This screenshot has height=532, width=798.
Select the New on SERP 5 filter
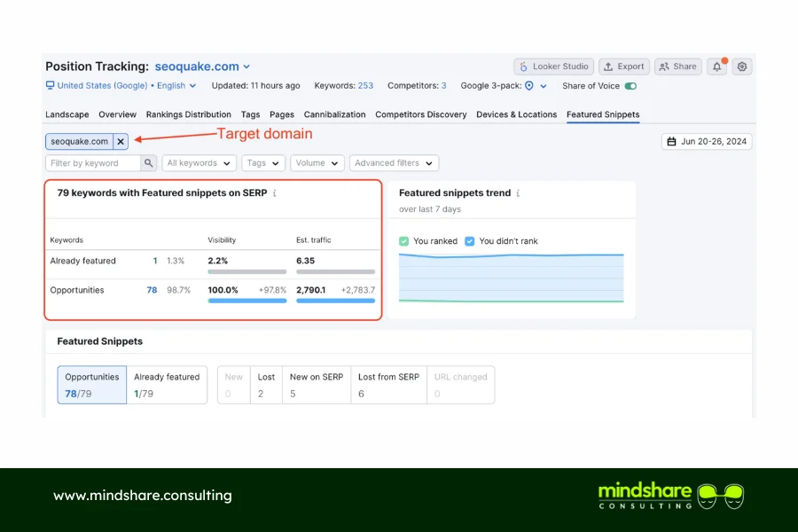(317, 385)
